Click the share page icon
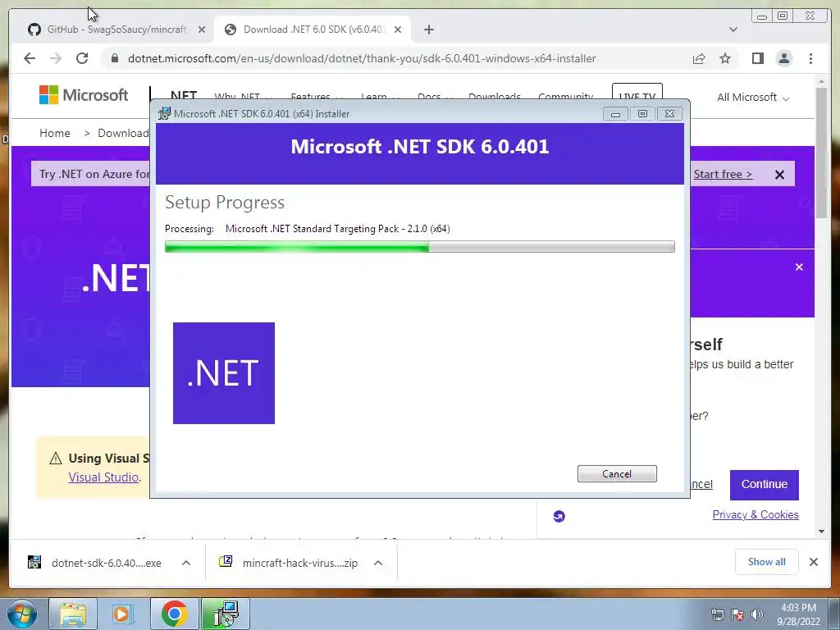This screenshot has height=630, width=840. (x=699, y=58)
